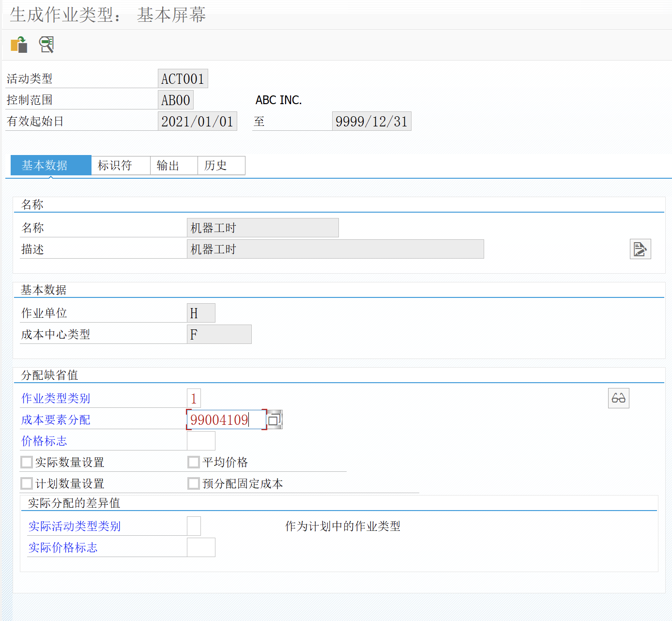
Task: Enable the 计划数量设置 checkbox
Action: [x=27, y=483]
